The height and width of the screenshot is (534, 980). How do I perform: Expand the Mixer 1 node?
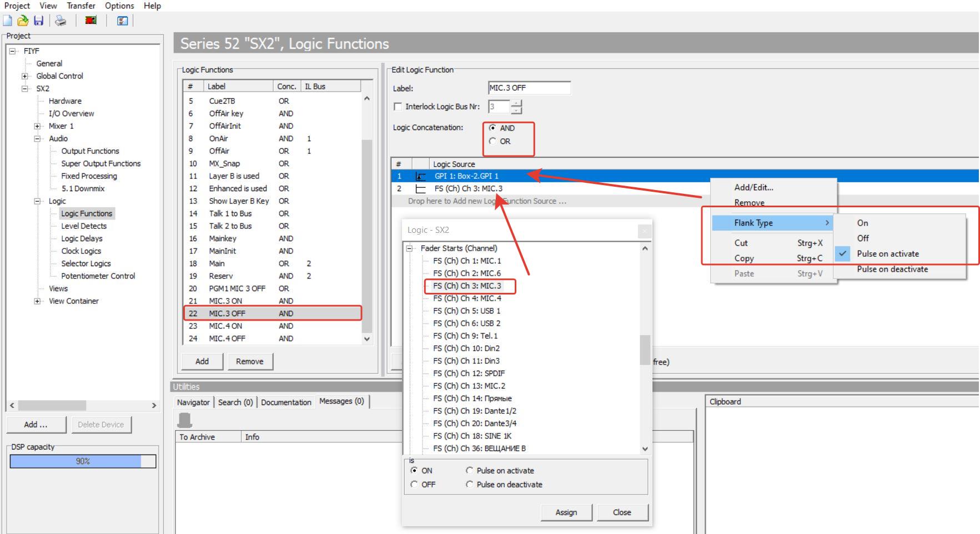pos(37,126)
